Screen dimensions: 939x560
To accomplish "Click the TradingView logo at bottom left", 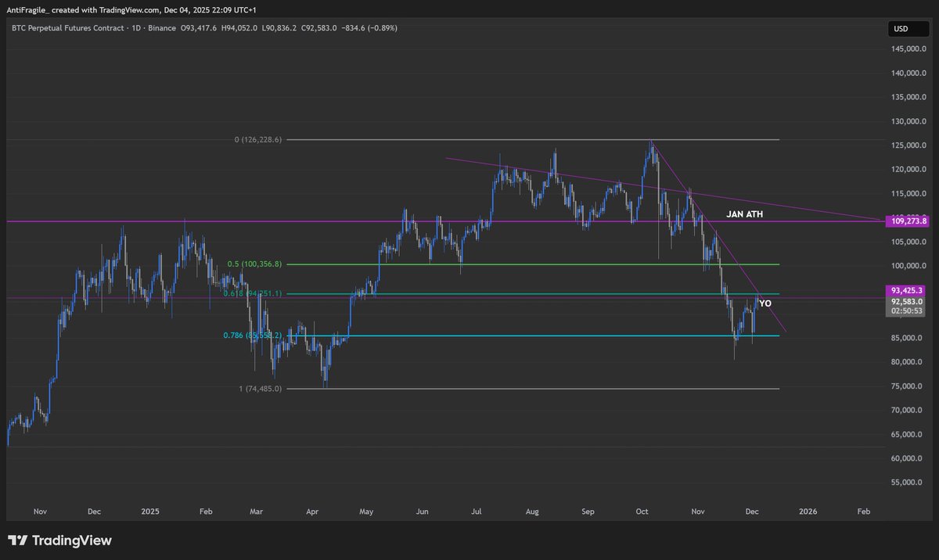I will [59, 540].
